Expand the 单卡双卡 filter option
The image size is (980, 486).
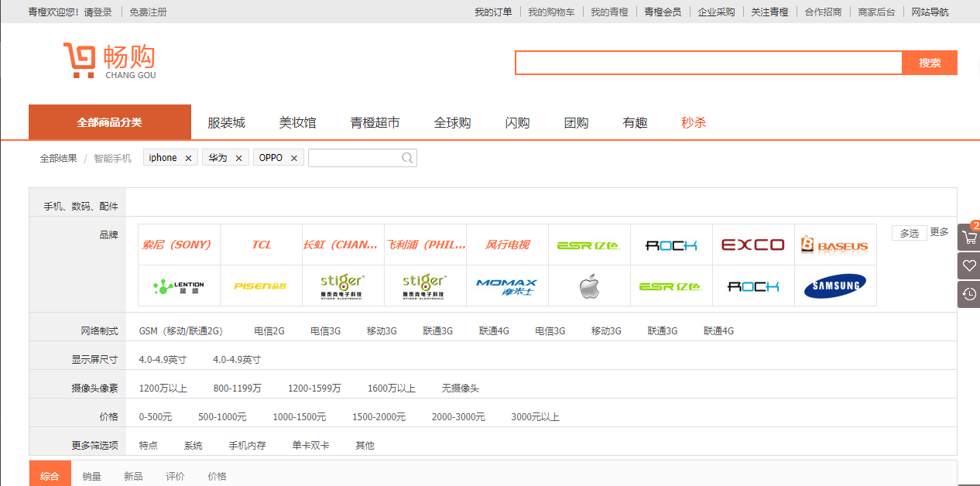(x=310, y=445)
